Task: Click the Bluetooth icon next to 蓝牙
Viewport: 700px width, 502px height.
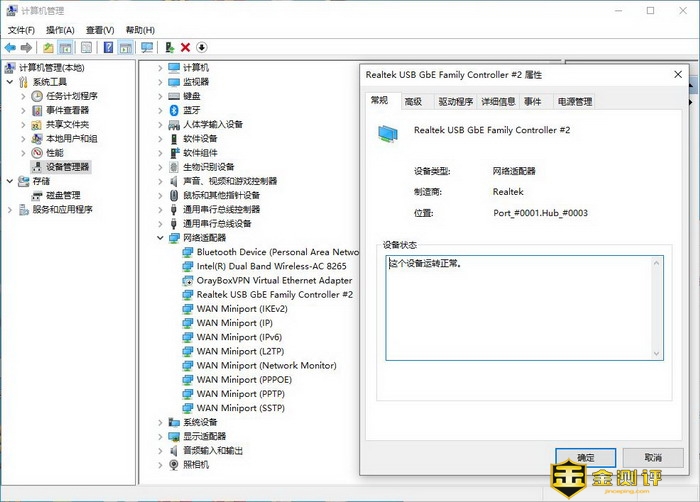Action: 174,110
